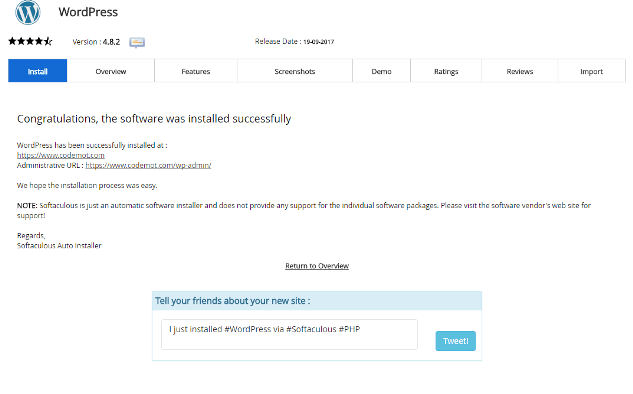Click the five-star rating icons

coord(30,41)
